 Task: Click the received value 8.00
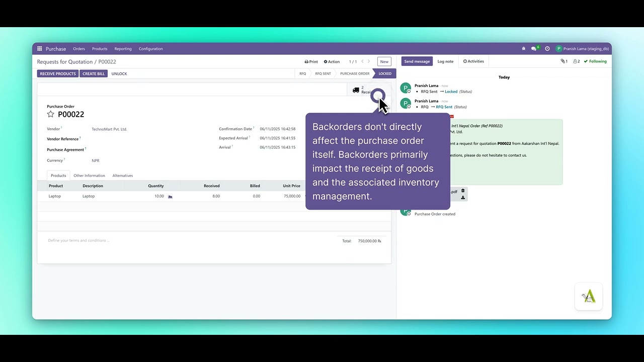216,196
